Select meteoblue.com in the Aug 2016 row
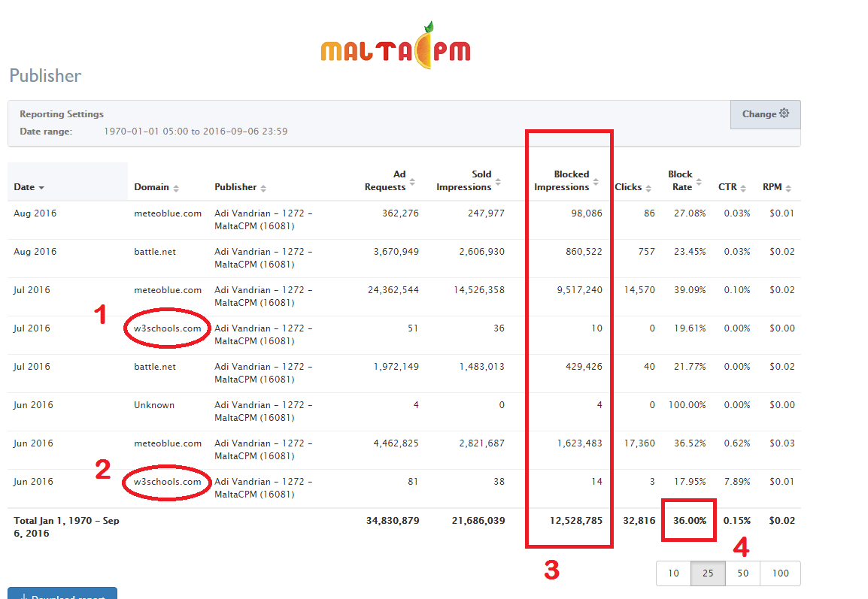The width and height of the screenshot is (868, 599). [x=168, y=213]
